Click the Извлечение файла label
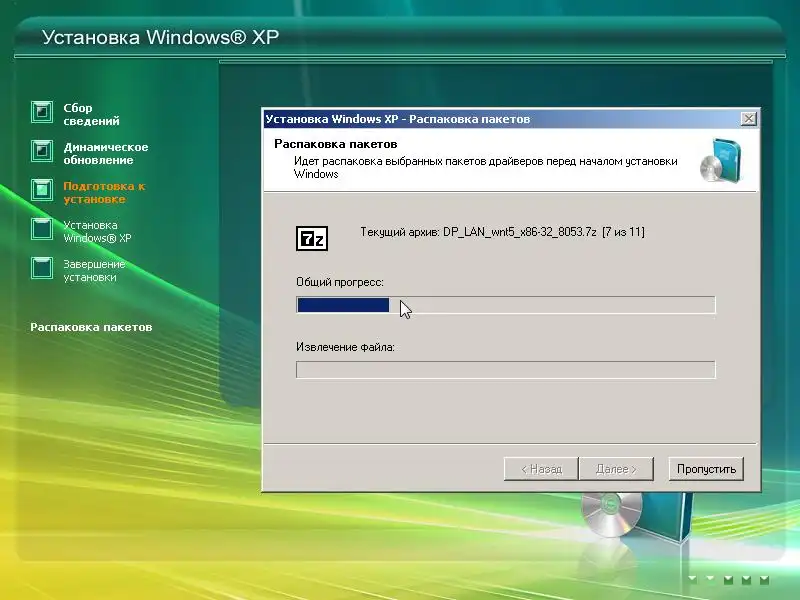The image size is (800, 600). click(345, 347)
